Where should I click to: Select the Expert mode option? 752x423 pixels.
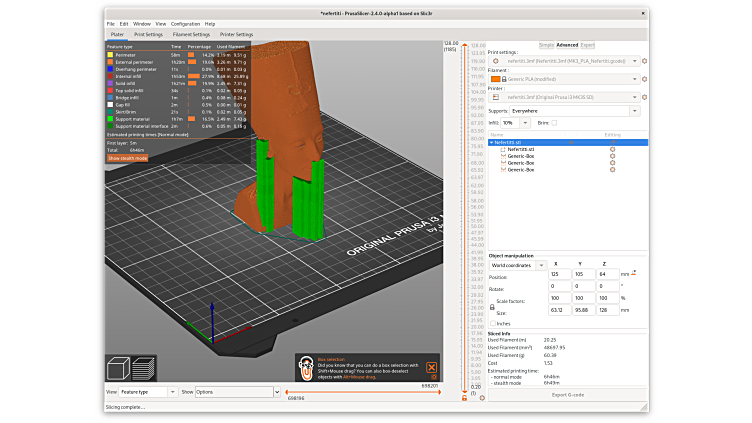(587, 45)
